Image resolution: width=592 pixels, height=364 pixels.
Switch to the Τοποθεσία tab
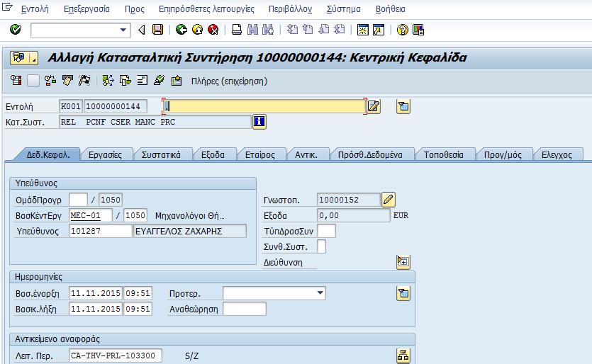(443, 154)
